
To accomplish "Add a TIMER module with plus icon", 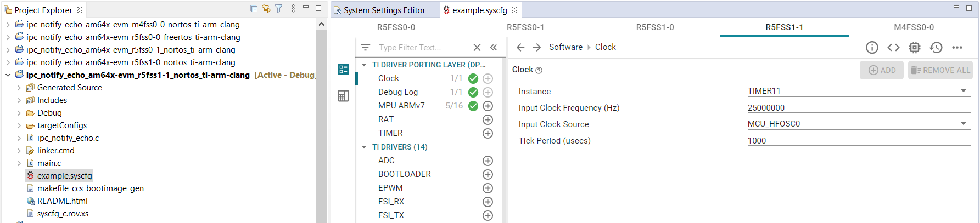I will coord(488,133).
